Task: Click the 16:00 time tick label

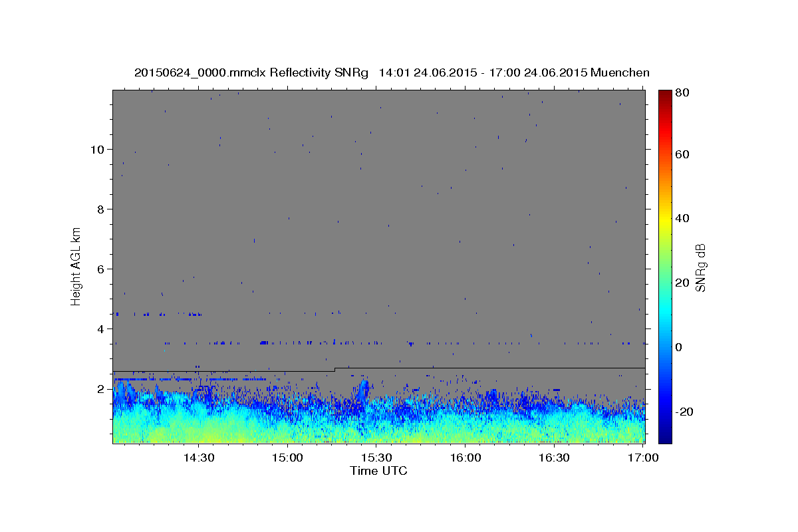Action: pos(465,458)
